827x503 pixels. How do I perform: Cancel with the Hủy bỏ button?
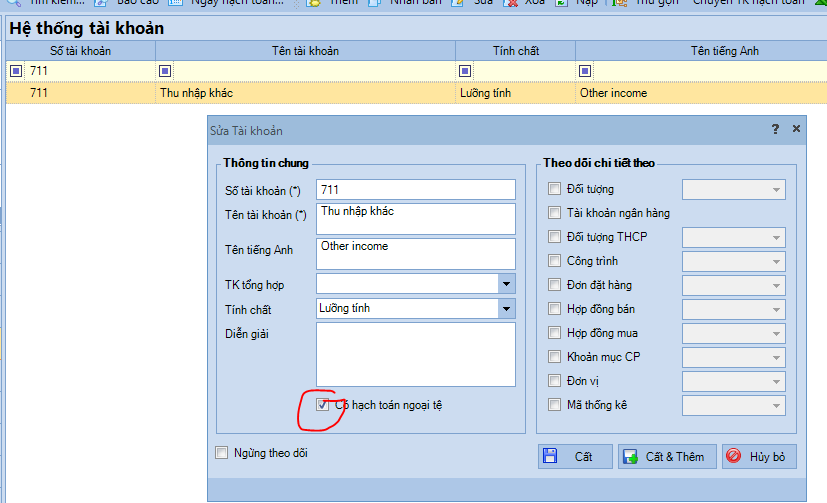coord(759,457)
